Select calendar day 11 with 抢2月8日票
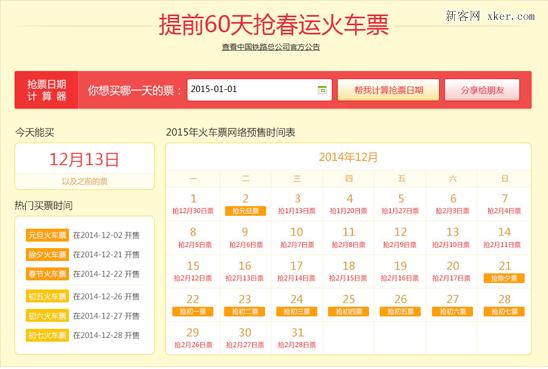The image size is (548, 369). pos(349,238)
